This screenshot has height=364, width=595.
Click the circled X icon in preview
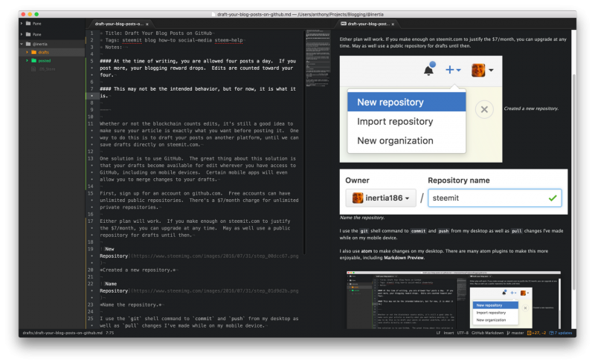click(484, 110)
